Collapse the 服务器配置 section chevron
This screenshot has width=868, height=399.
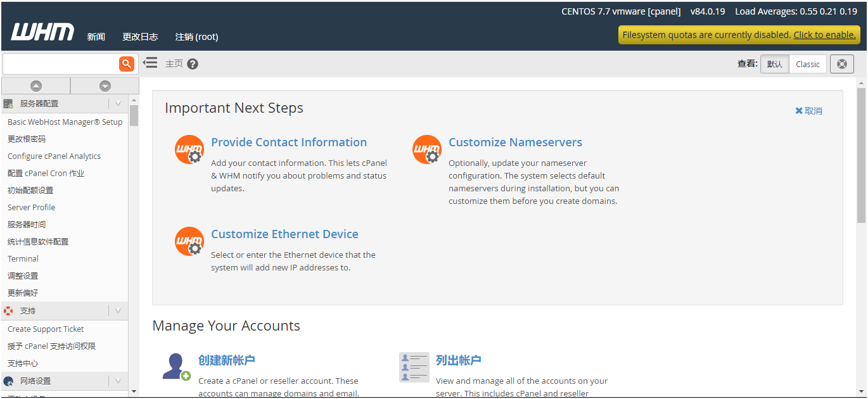point(118,104)
